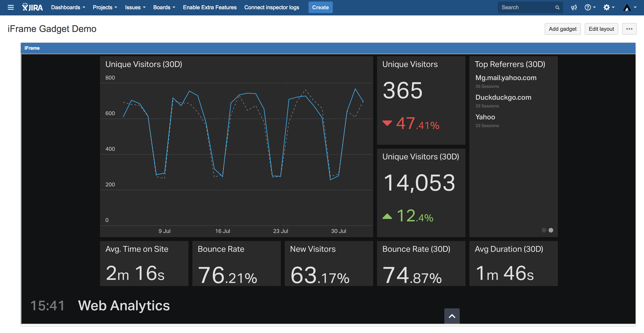This screenshot has height=333, width=644.
Task: Click the Add gadget button
Action: click(562, 29)
